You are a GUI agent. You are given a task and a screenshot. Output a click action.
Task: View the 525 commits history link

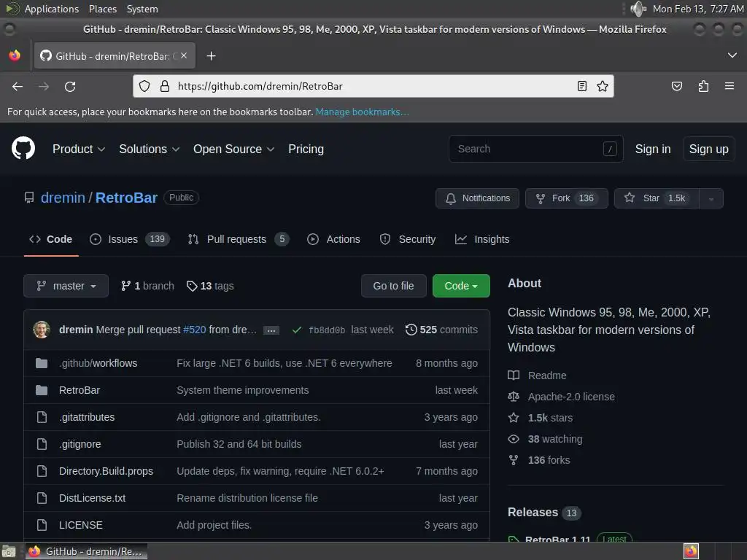(x=441, y=330)
